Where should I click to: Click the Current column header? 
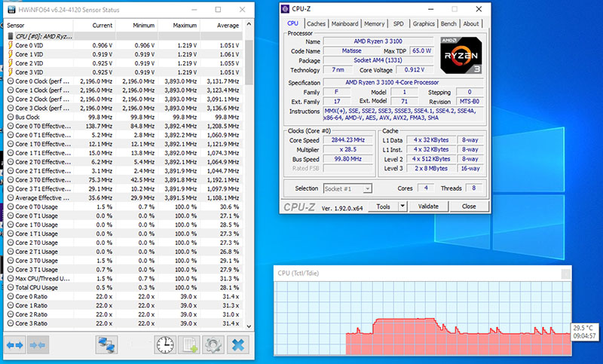(94, 26)
